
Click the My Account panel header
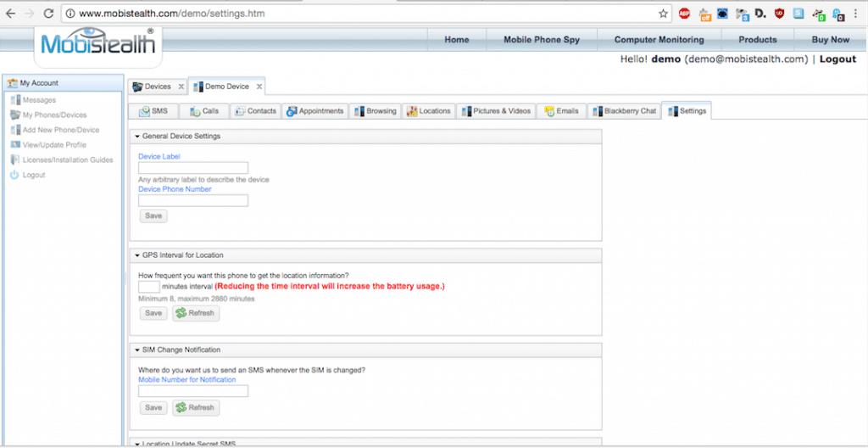63,82
